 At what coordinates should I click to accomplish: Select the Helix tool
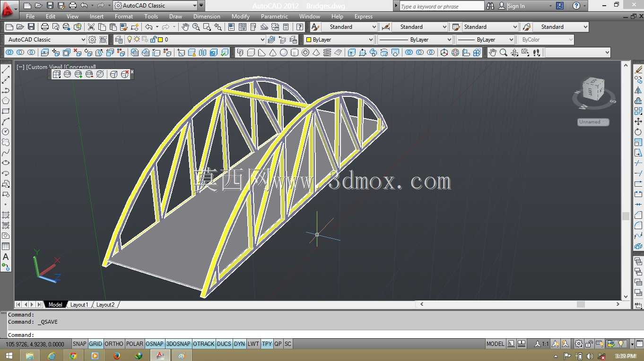[327, 52]
